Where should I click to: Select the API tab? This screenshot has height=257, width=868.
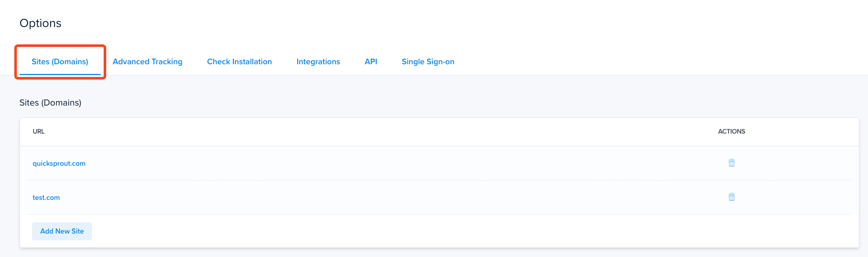pyautogui.click(x=371, y=62)
